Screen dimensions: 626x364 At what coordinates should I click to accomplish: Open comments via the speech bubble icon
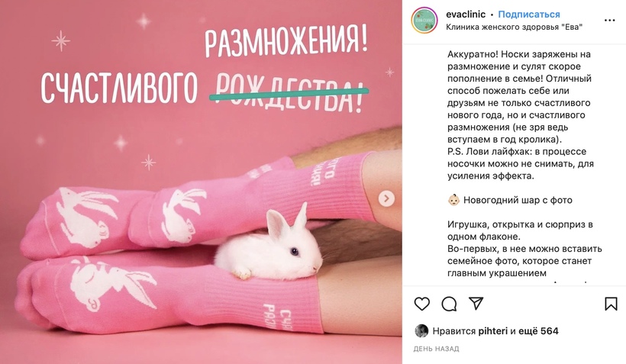pyautogui.click(x=449, y=304)
